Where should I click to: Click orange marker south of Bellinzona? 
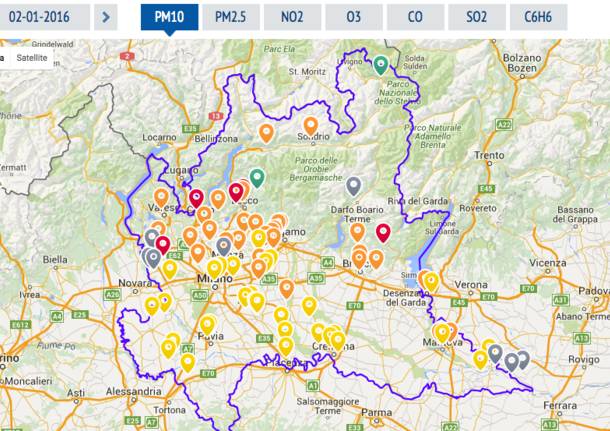[266, 132]
